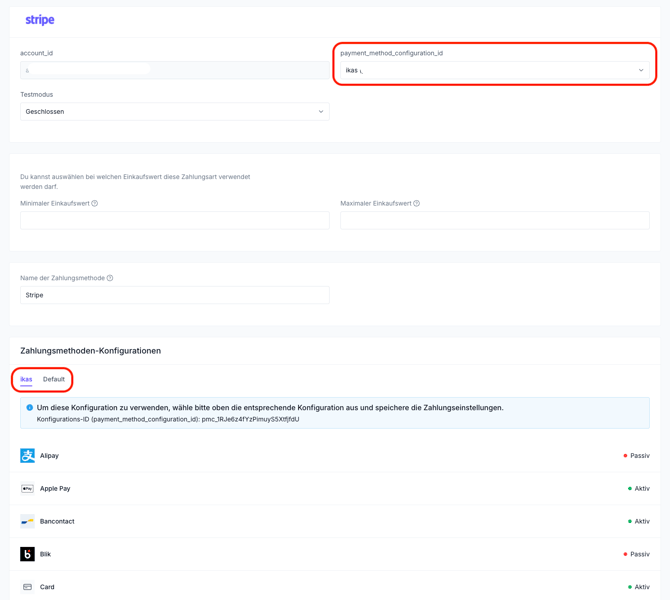
Task: Open help icon next to Name der Zahlungsmethode
Action: tap(110, 278)
